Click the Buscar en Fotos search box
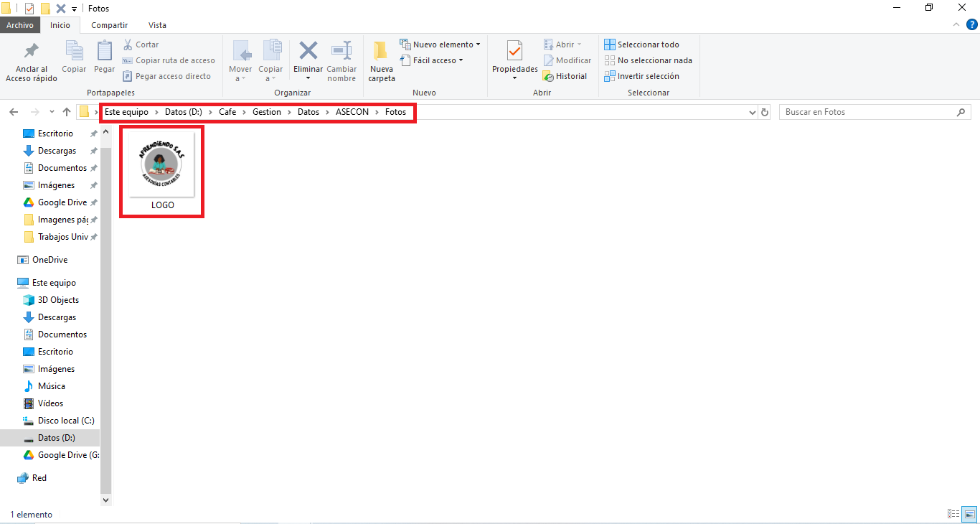 coord(868,112)
